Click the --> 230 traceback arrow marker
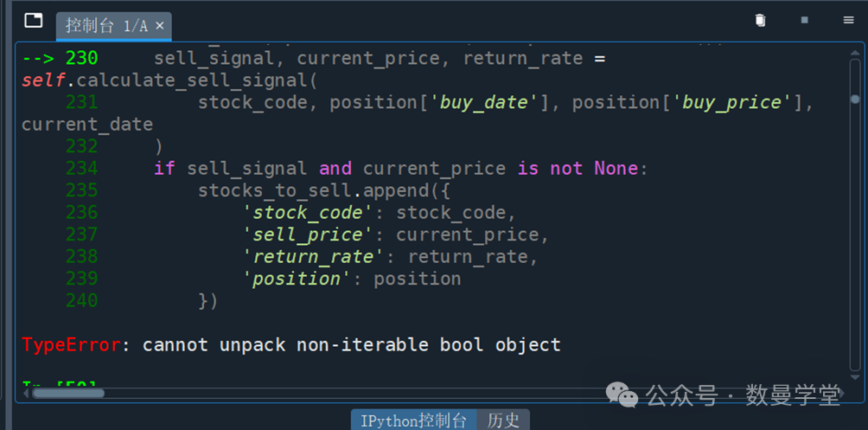This screenshot has height=430, width=868. [x=60, y=58]
